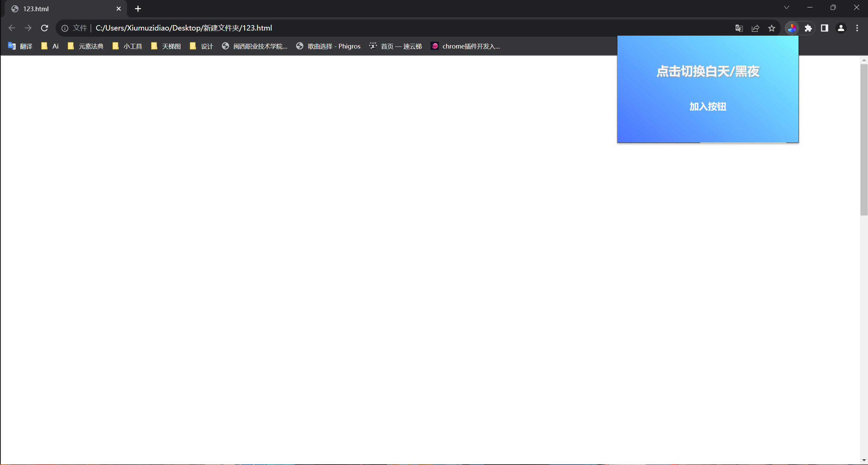Click the 加入按钮 option in popup
The height and width of the screenshot is (465, 868).
tap(708, 107)
